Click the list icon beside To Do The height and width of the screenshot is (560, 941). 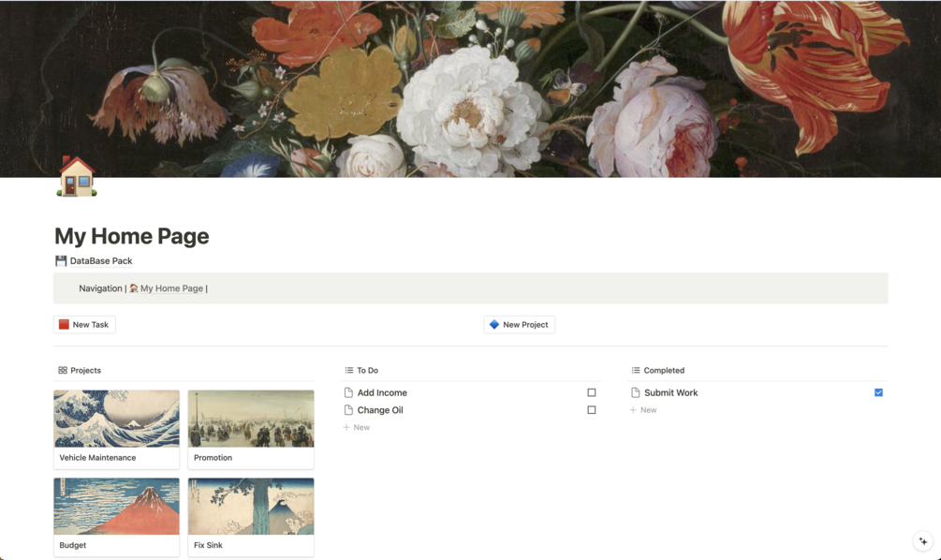point(348,370)
